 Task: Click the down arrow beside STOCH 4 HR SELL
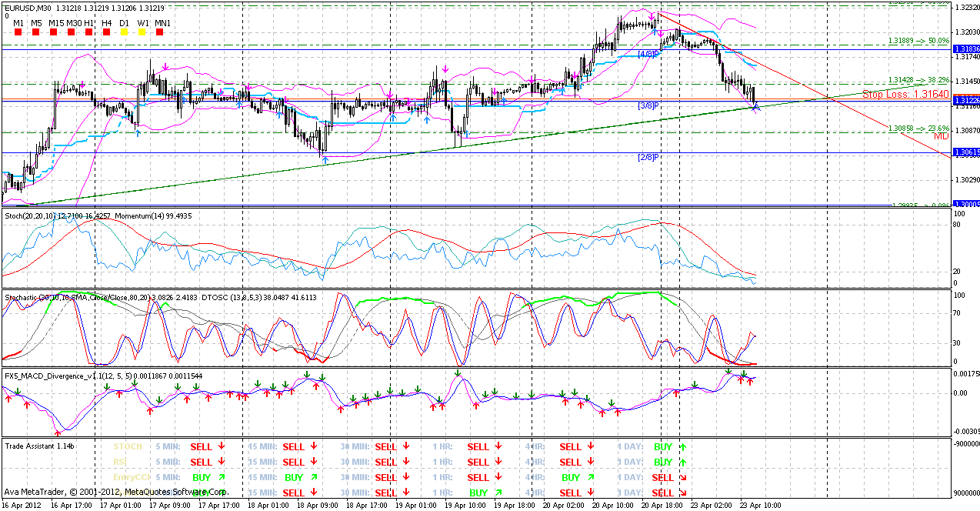click(591, 446)
